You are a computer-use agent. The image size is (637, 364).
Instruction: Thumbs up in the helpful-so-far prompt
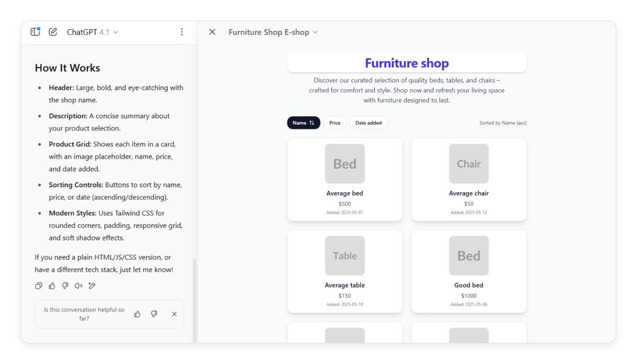click(x=137, y=314)
